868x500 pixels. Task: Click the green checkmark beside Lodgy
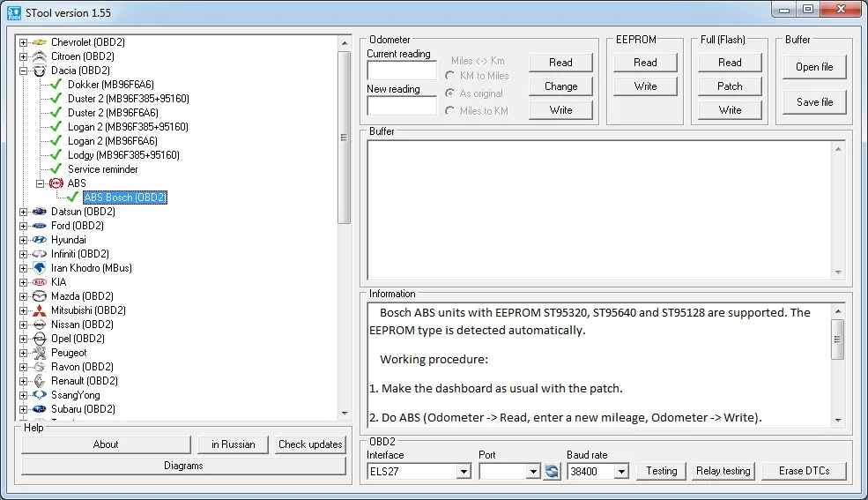pos(56,155)
